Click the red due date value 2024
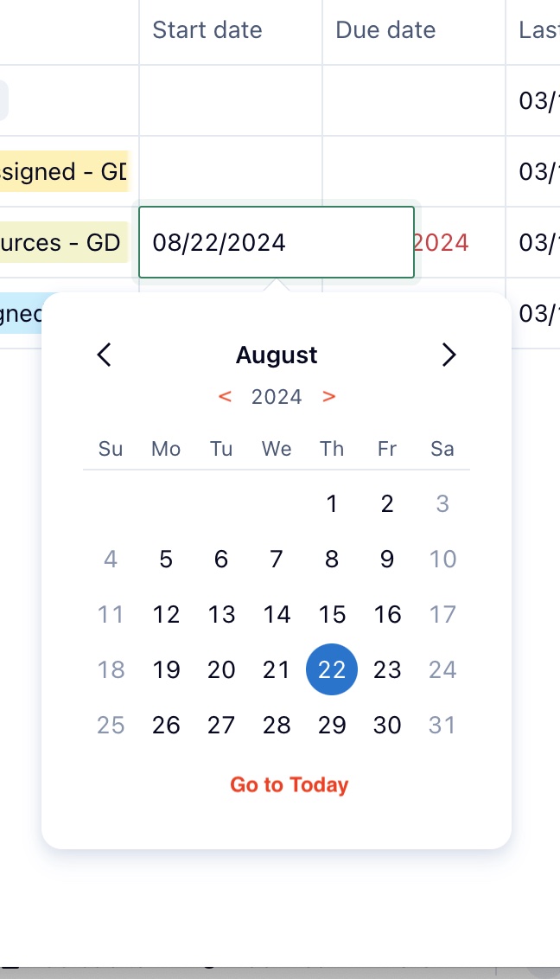The image size is (560, 979). point(442,242)
